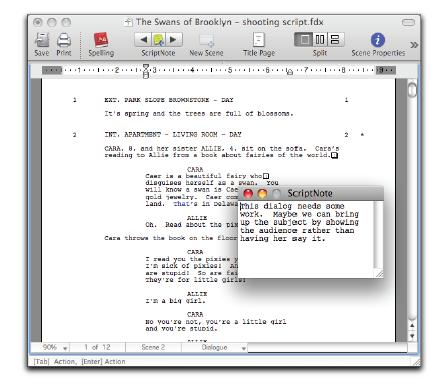This screenshot has height=386, width=444.
Task: Close the ScriptNote popup window
Action: click(248, 193)
